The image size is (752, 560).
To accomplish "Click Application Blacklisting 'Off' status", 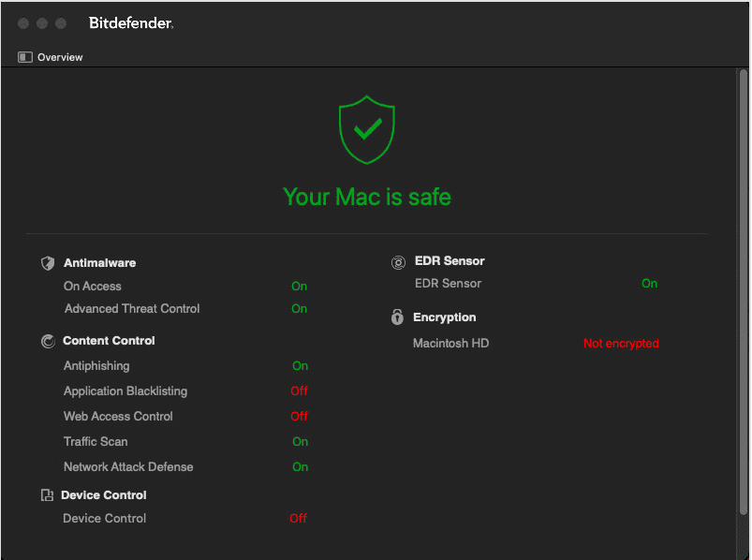I will [299, 391].
